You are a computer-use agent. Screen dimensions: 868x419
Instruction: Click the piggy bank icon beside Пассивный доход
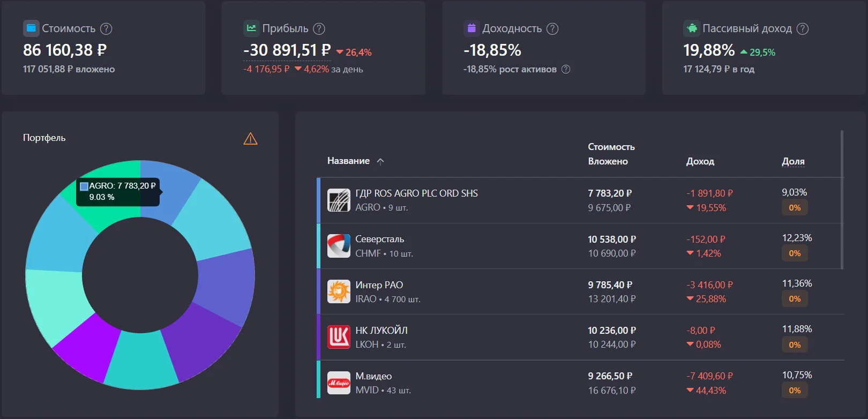click(x=692, y=28)
